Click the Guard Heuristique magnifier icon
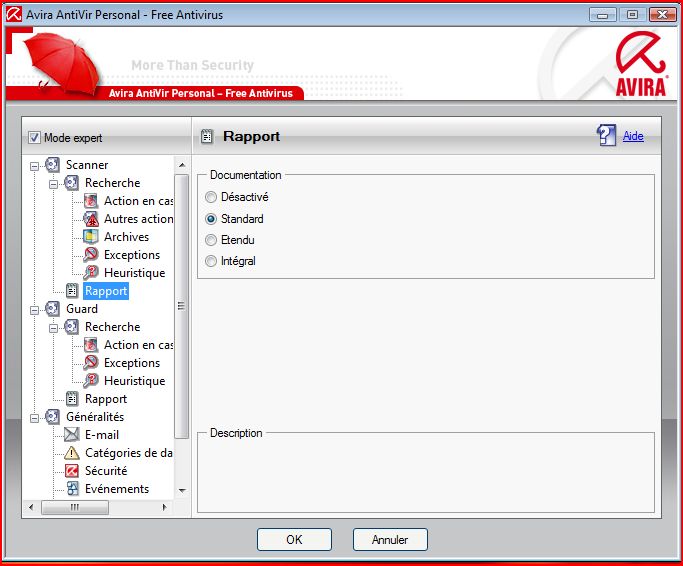 point(91,381)
